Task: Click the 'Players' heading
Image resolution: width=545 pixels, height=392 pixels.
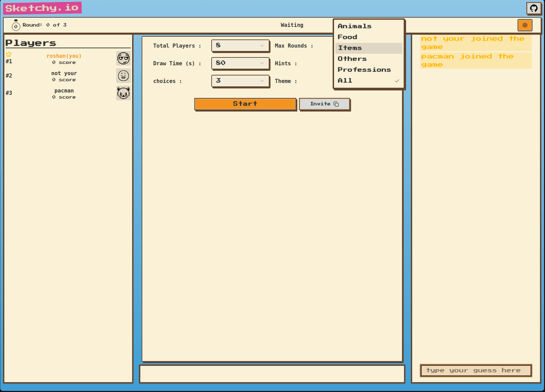Action: pyautogui.click(x=31, y=43)
